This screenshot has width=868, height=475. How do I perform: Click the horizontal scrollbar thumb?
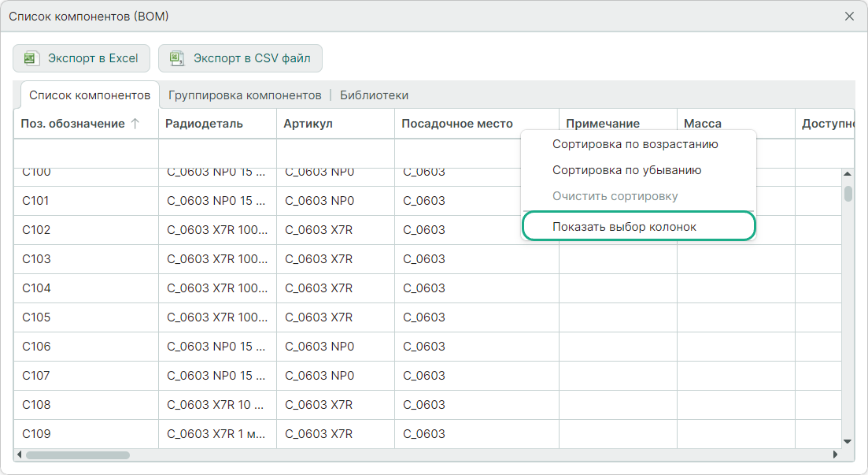(77, 455)
